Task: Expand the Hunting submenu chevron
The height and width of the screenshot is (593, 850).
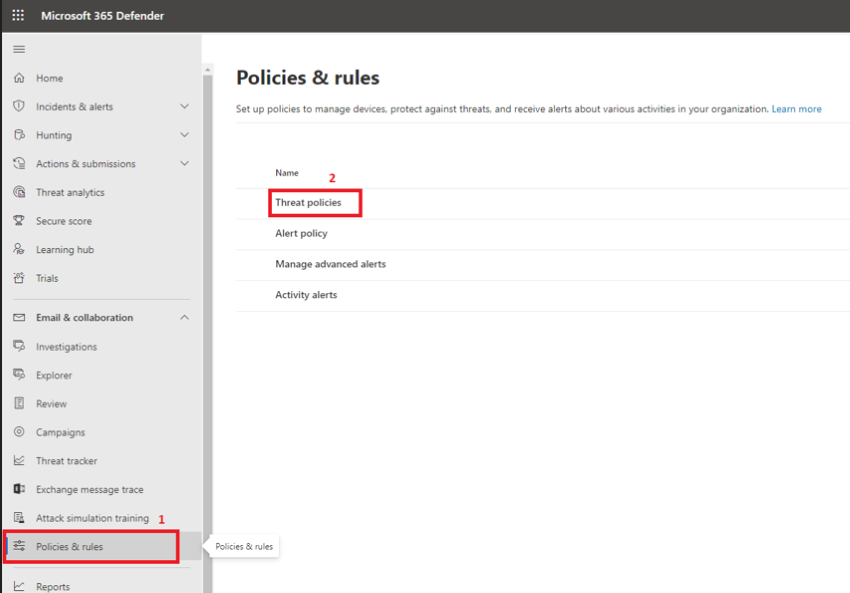Action: [184, 135]
